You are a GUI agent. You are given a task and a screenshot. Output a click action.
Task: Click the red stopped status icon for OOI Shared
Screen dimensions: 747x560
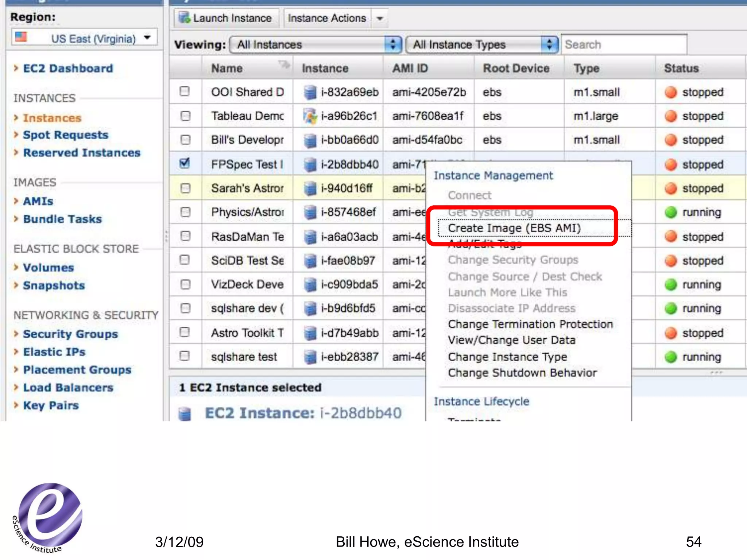pos(670,92)
